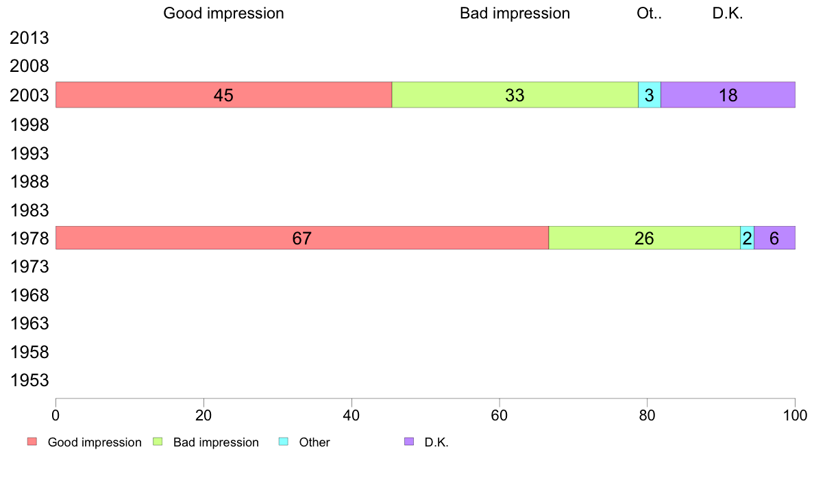
Task: Click the 2013 year label
Action: click(29, 38)
